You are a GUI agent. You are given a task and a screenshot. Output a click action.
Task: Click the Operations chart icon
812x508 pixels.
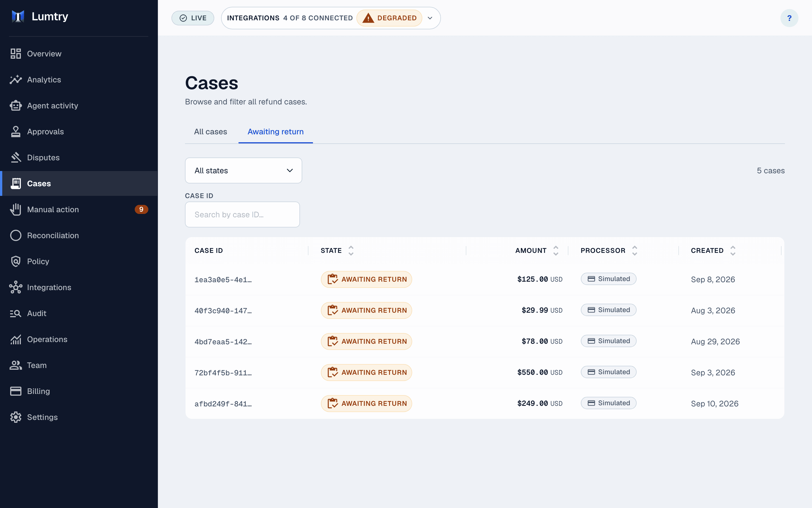click(x=16, y=339)
